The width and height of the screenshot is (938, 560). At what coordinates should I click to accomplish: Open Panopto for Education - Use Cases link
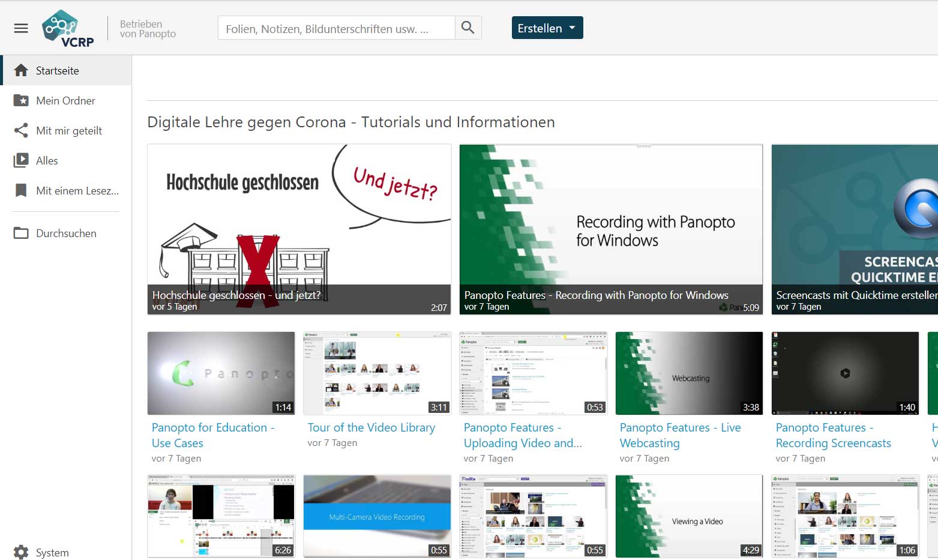pos(212,435)
